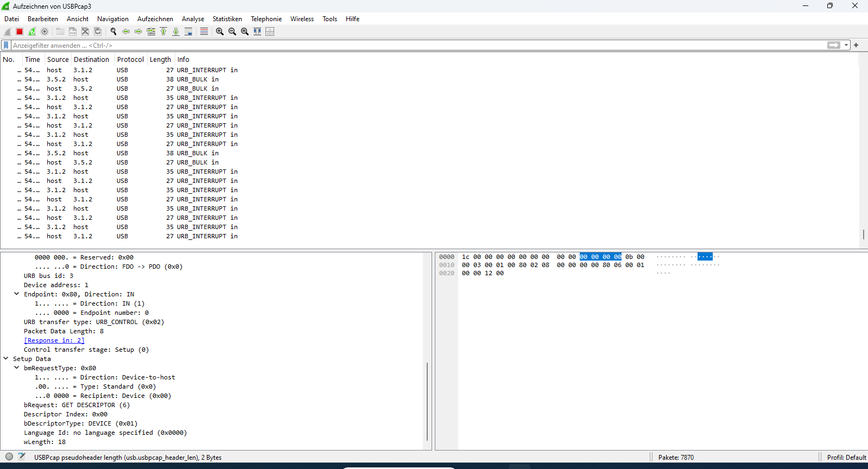
Task: Open the Navigation menu
Action: tap(113, 19)
